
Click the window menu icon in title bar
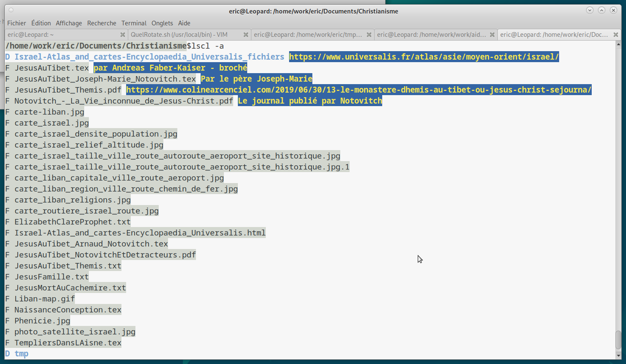point(11,10)
